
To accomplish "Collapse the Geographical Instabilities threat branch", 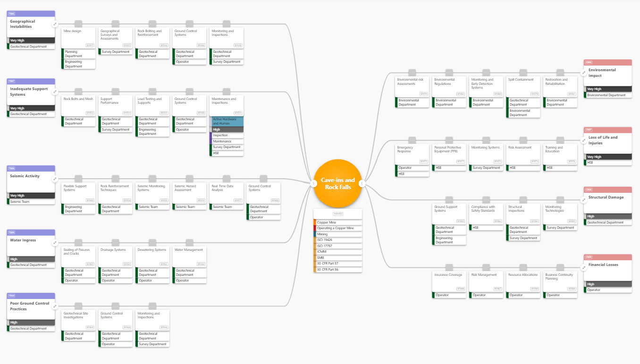I will (55, 24).
